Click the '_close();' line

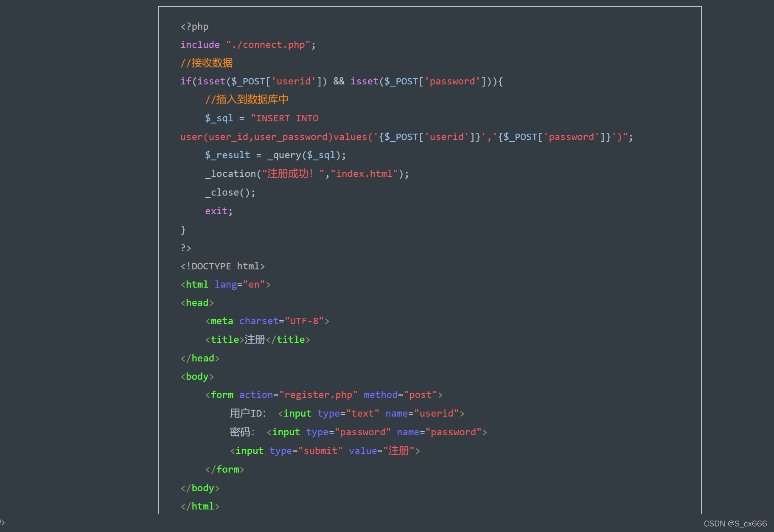(x=230, y=192)
